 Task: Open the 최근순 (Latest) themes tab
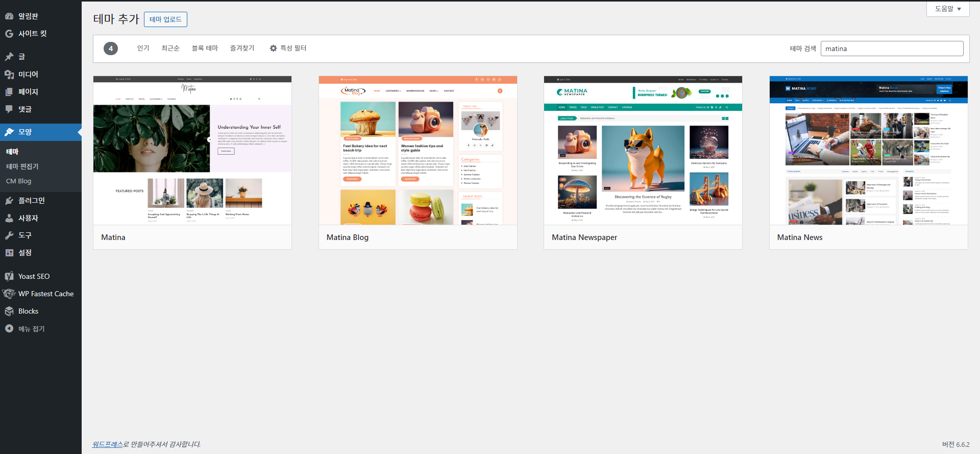pyautogui.click(x=170, y=48)
